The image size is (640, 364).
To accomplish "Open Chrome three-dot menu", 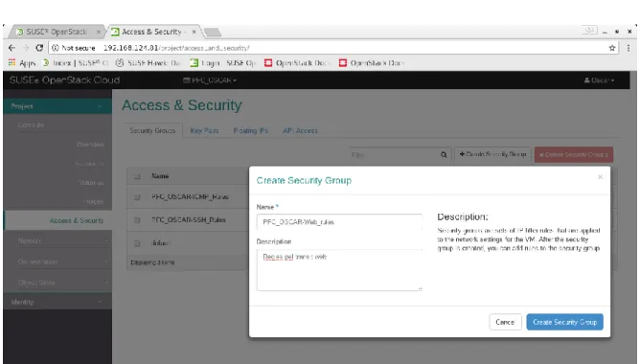I will pyautogui.click(x=629, y=48).
